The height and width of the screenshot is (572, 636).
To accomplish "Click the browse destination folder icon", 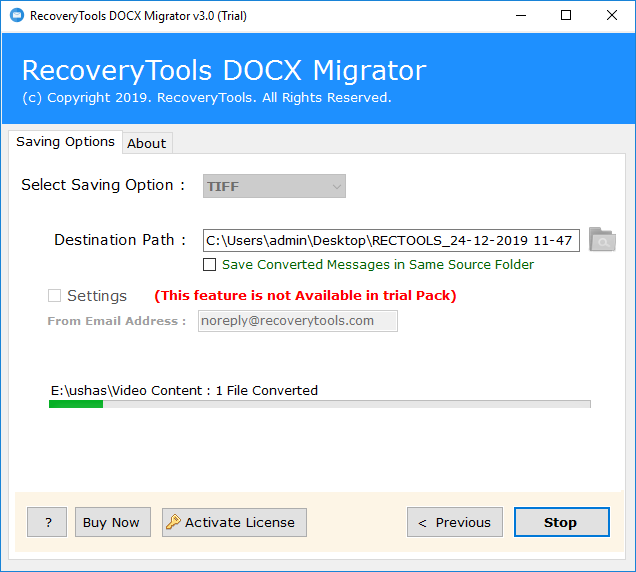I will (602, 240).
